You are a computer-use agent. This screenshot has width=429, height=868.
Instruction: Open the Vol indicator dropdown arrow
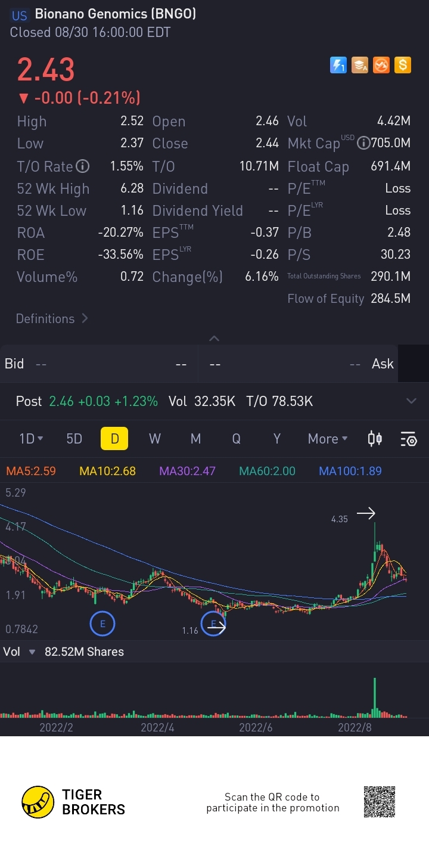pos(32,652)
